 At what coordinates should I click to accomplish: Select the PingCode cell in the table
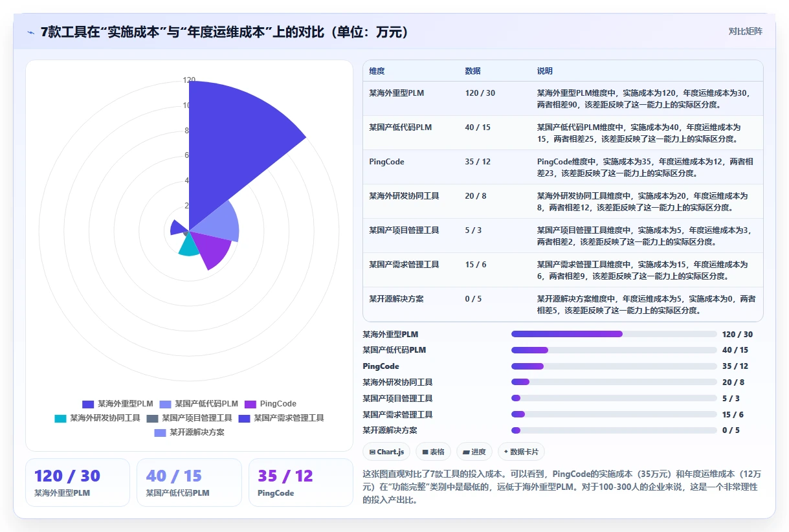(x=386, y=162)
